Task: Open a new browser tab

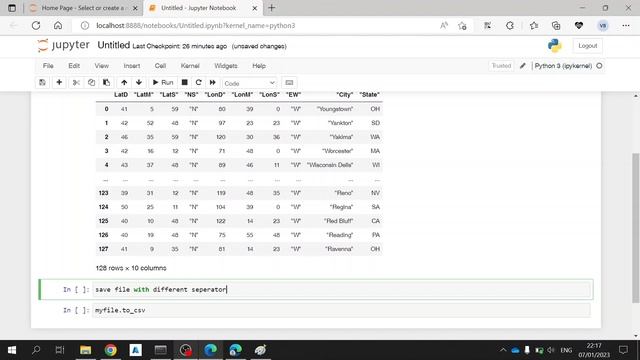Action: (271, 8)
